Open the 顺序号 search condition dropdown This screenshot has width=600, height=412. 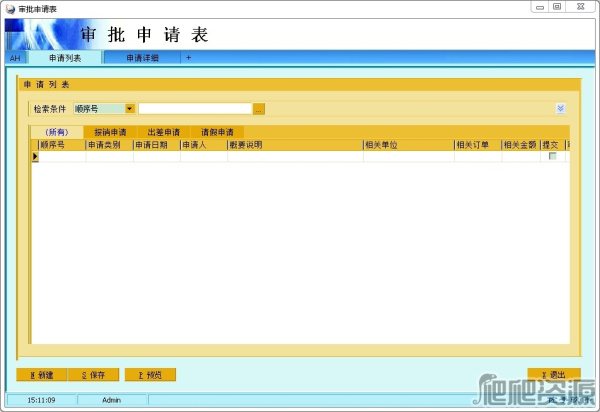click(x=130, y=109)
